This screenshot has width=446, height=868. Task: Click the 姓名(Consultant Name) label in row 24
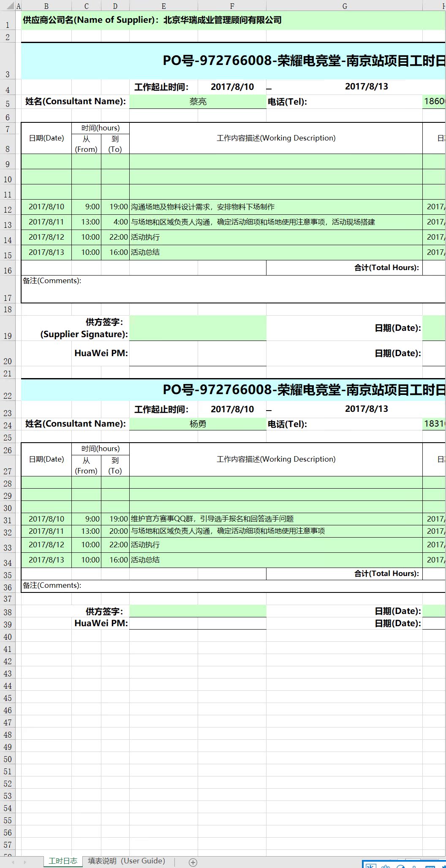tap(76, 424)
